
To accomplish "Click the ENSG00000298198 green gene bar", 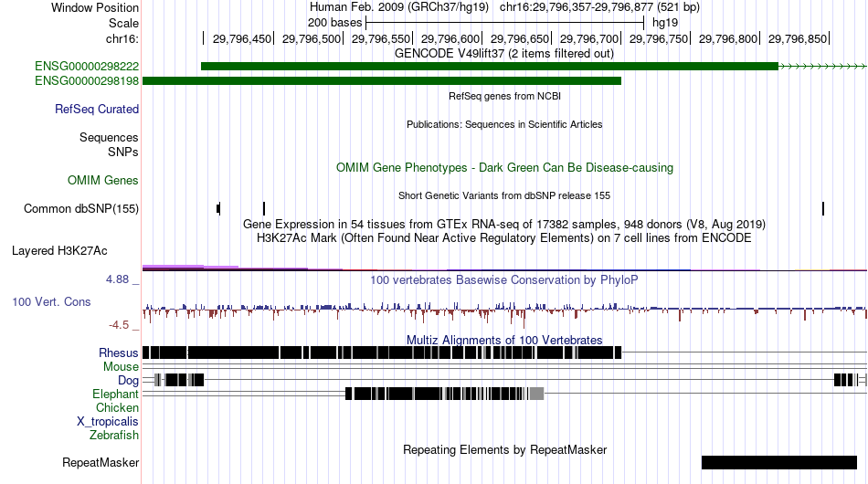I will pos(382,80).
